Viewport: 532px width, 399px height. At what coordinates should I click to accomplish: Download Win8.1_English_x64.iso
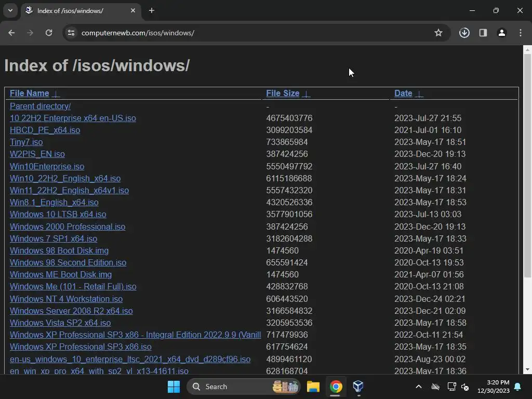coord(54,202)
